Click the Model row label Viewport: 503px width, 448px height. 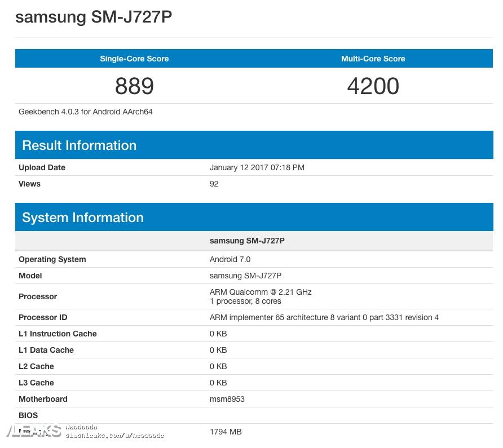coord(30,276)
